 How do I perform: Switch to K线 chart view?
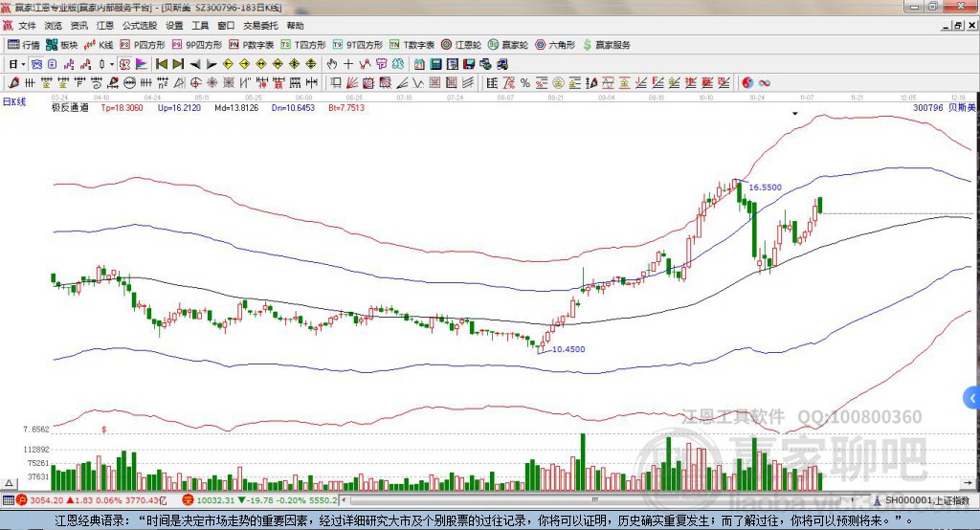(99, 45)
